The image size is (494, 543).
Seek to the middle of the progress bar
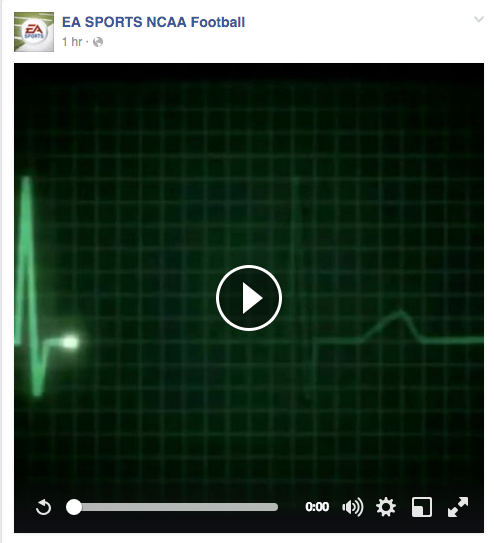pyautogui.click(x=172, y=507)
